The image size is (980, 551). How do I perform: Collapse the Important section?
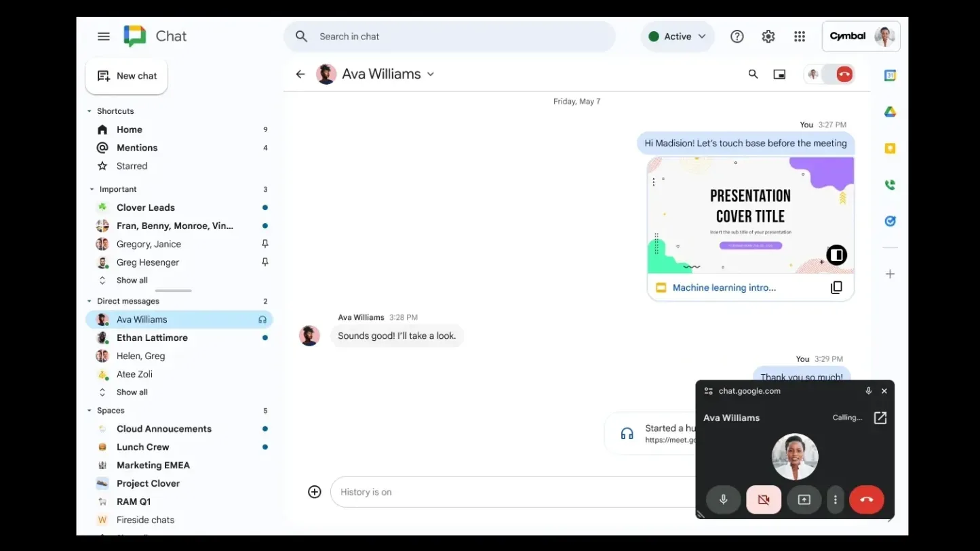tap(92, 190)
